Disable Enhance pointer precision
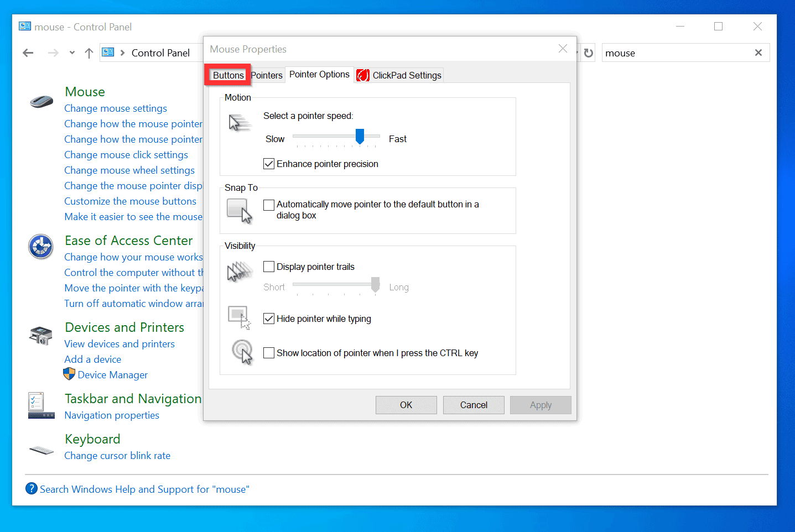795x532 pixels. pyautogui.click(x=269, y=163)
